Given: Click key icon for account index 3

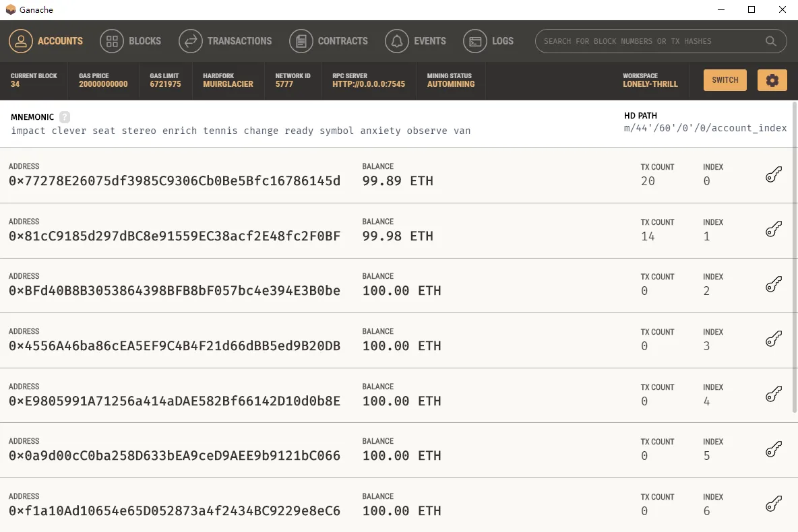Looking at the screenshot, I should point(773,340).
